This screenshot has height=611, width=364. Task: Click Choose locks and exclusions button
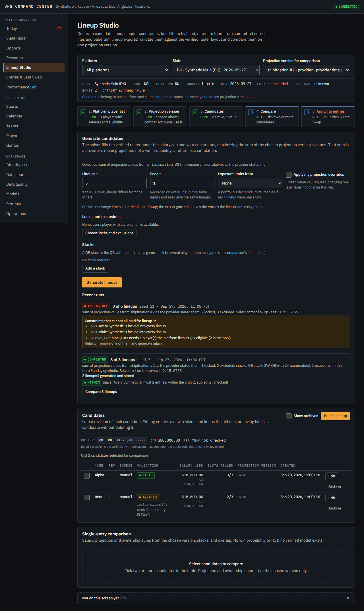tap(109, 233)
